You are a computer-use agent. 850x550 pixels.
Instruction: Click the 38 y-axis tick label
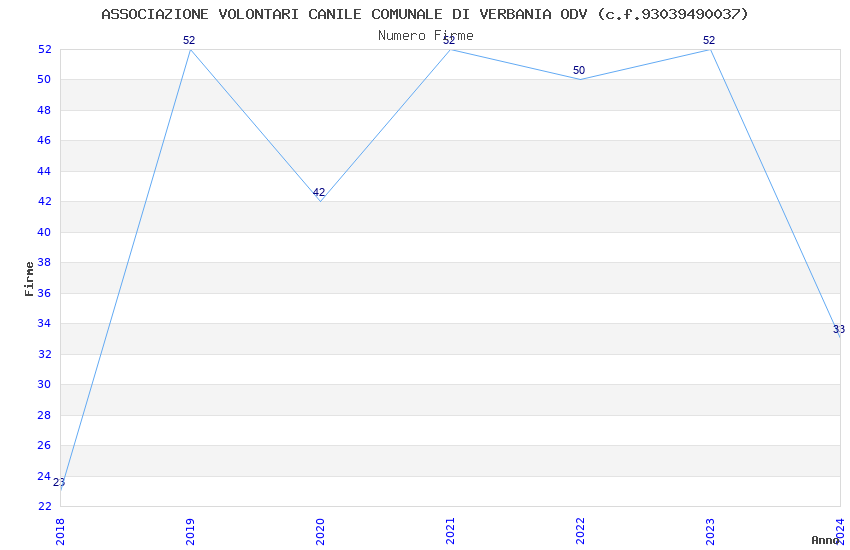click(44, 263)
